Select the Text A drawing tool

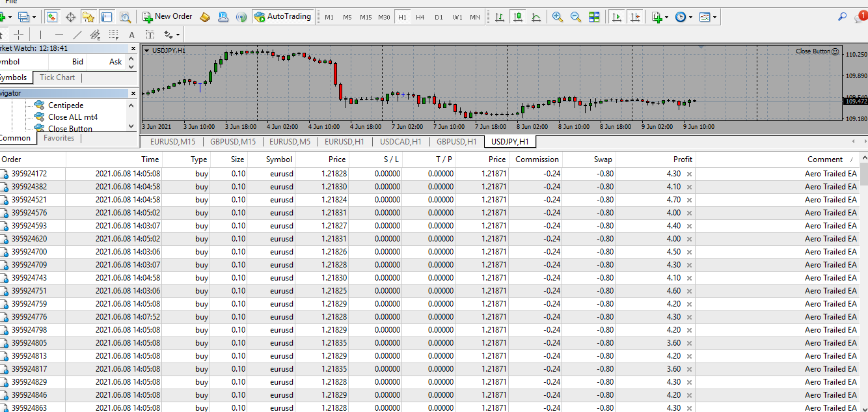[x=132, y=34]
